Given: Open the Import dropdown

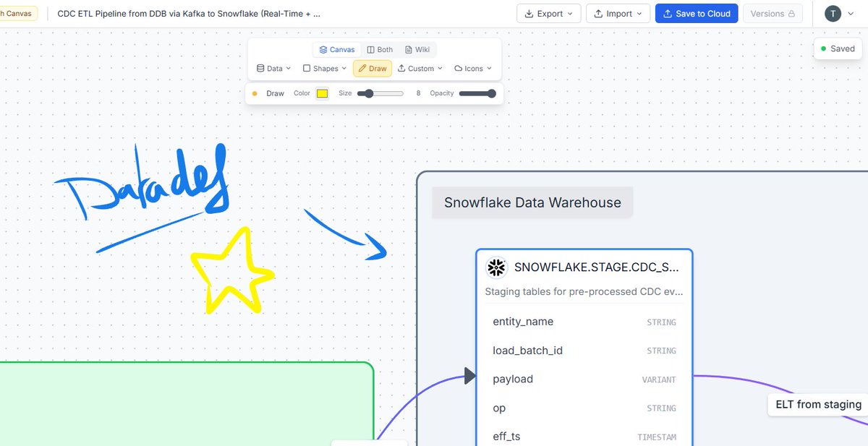Looking at the screenshot, I should pos(618,13).
